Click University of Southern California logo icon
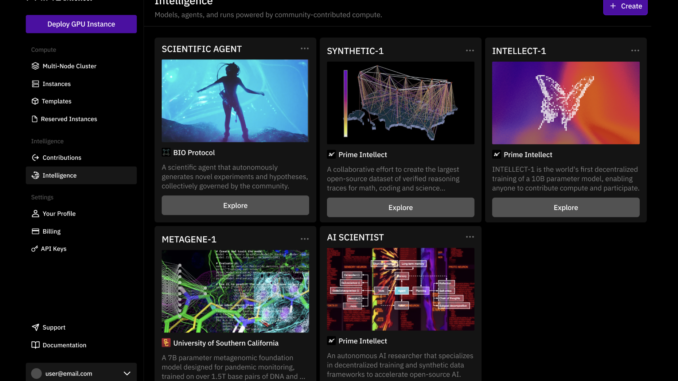This screenshot has width=678, height=381. [x=166, y=343]
